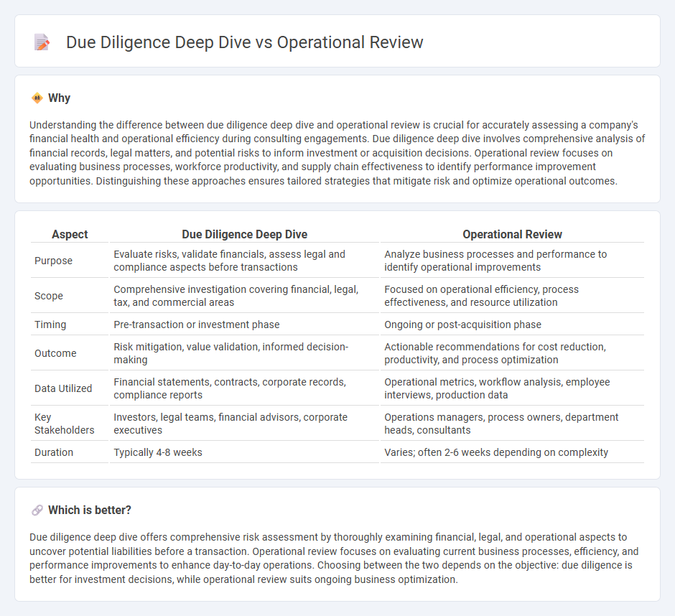This screenshot has width=675, height=616.
Task: Click the 'Operational Review' column header
Action: (512, 234)
